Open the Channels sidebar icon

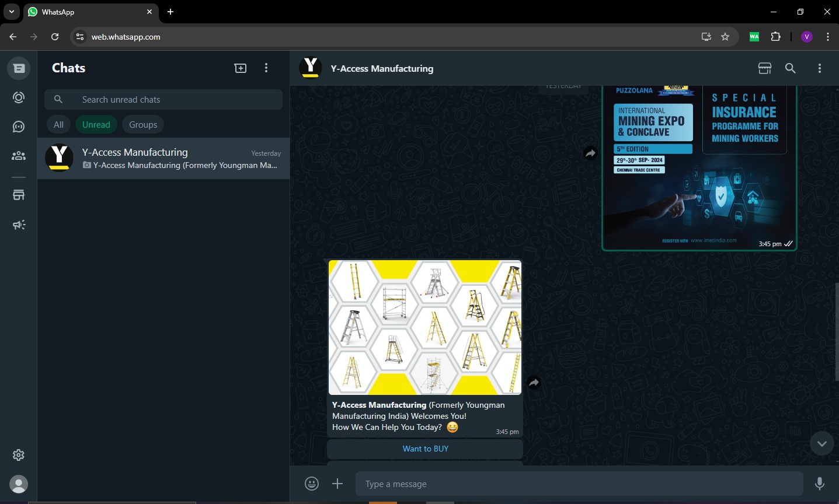19,127
